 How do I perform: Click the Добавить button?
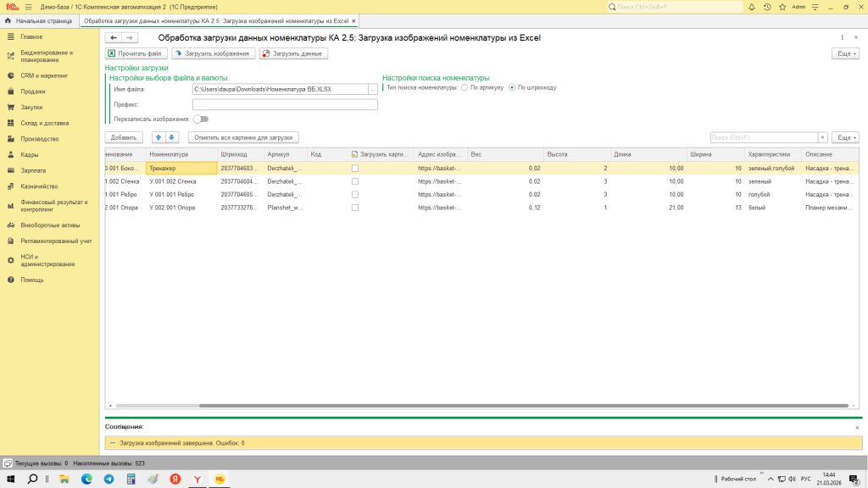click(124, 137)
